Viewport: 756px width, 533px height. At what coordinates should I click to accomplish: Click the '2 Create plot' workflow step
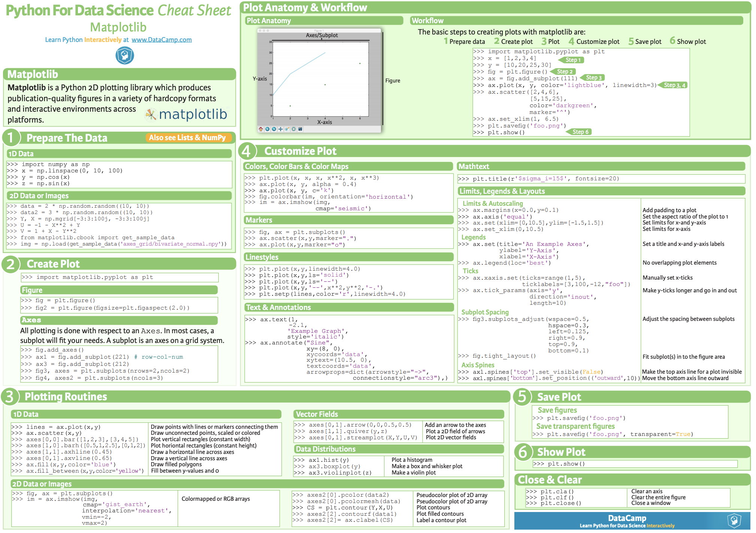pyautogui.click(x=513, y=41)
